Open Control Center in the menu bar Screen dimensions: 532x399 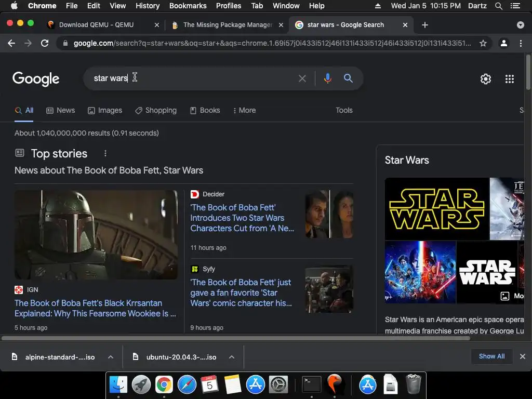tap(515, 6)
